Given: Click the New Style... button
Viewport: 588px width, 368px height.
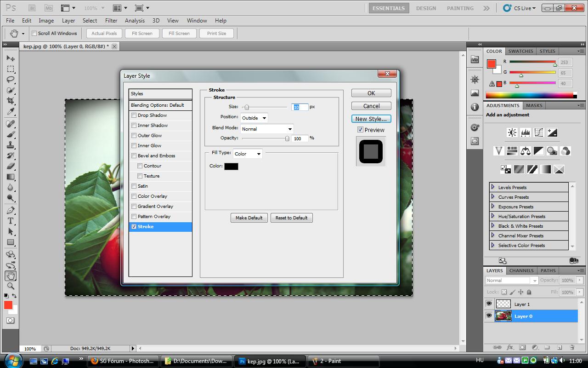Looking at the screenshot, I should pyautogui.click(x=371, y=119).
